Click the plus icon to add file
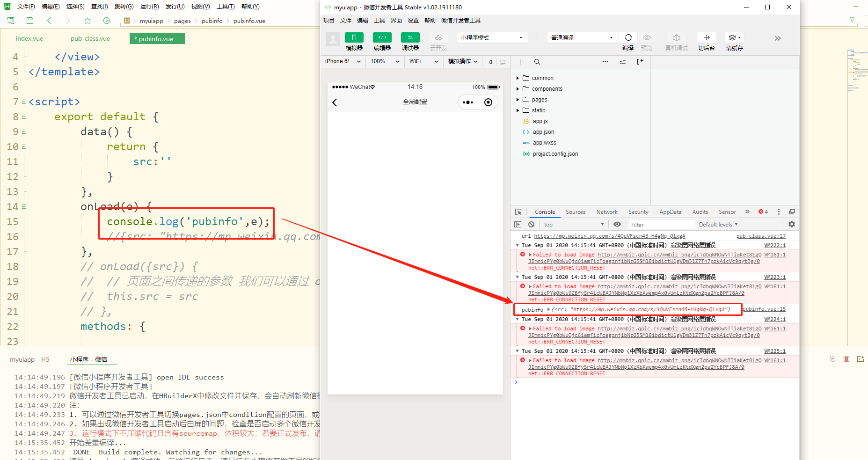This screenshot has height=460, width=868. pyautogui.click(x=520, y=62)
